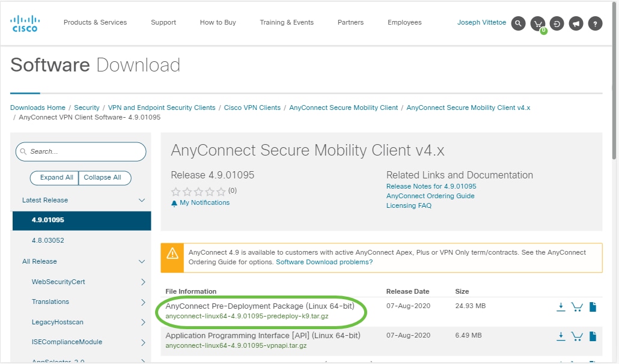Go to Downloads Home breadcrumb
Screen dimensions: 619x364
pyautogui.click(x=38, y=108)
